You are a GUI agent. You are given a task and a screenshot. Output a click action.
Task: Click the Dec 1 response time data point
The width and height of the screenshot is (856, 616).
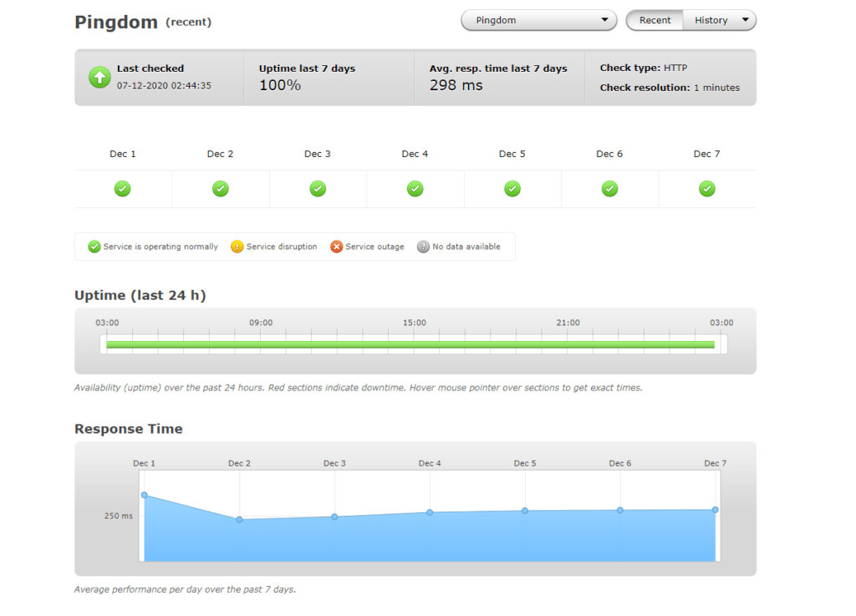coord(144,495)
